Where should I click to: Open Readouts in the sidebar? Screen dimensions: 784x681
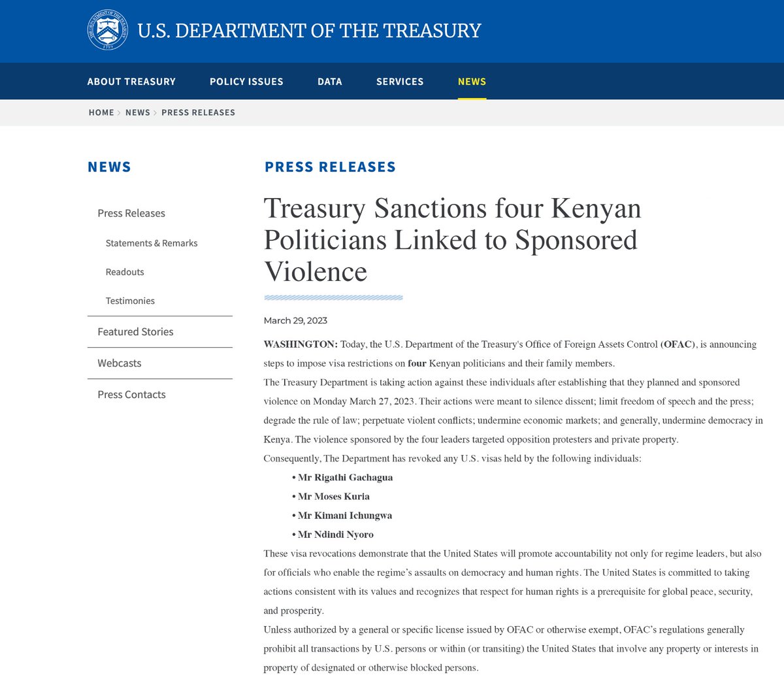tap(125, 272)
